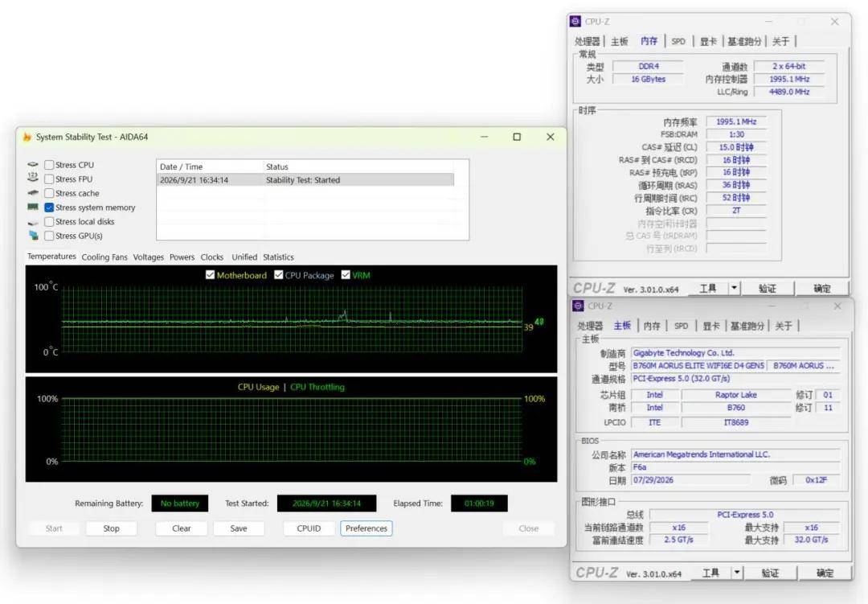Open the SPD tab in the 内存 CPU-Z window
This screenshot has height=604, width=868.
[678, 41]
